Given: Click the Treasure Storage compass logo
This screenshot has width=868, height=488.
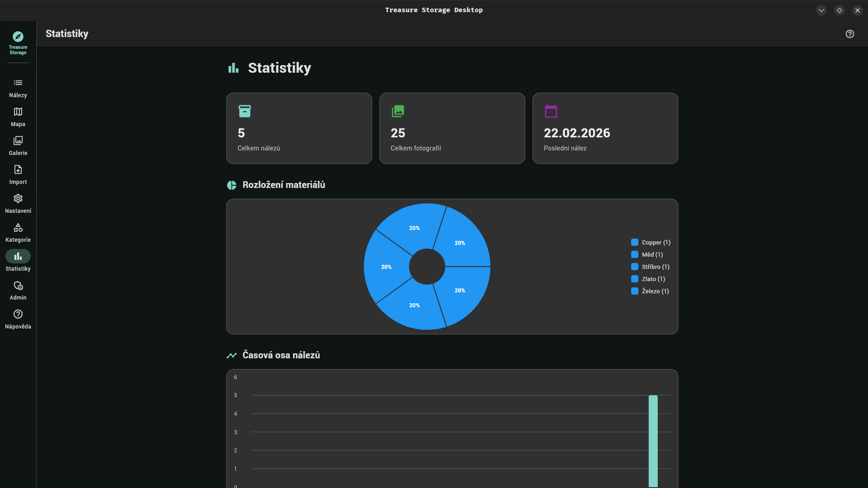Looking at the screenshot, I should pos(18,37).
